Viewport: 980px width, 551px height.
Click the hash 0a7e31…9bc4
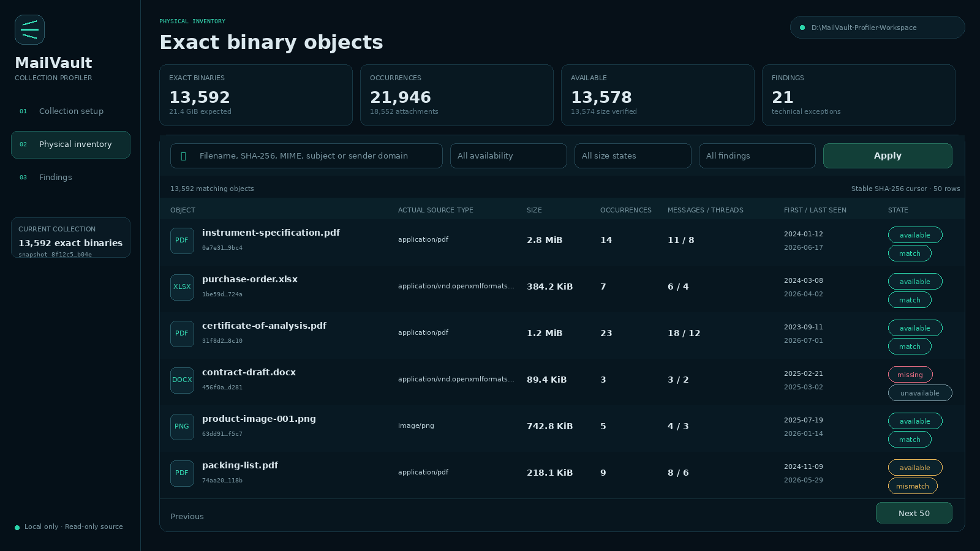click(222, 248)
